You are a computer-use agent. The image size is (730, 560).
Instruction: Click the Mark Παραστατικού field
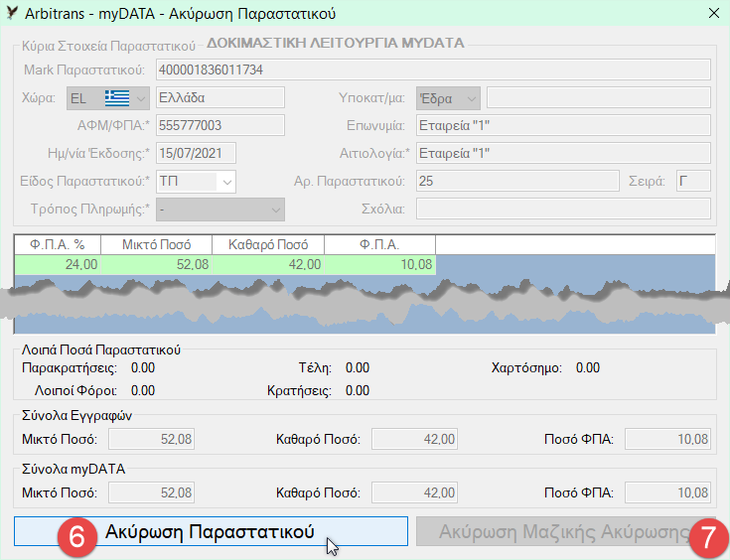tap(433, 70)
